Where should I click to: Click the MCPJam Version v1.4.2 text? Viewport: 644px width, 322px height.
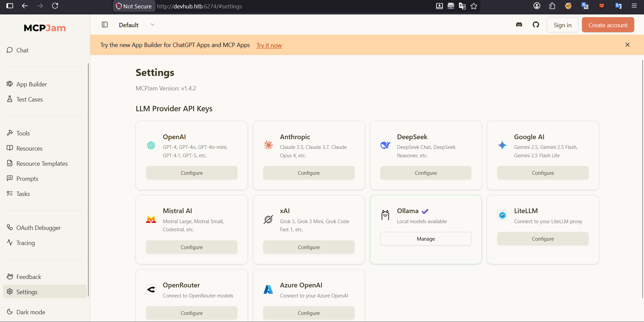(166, 88)
